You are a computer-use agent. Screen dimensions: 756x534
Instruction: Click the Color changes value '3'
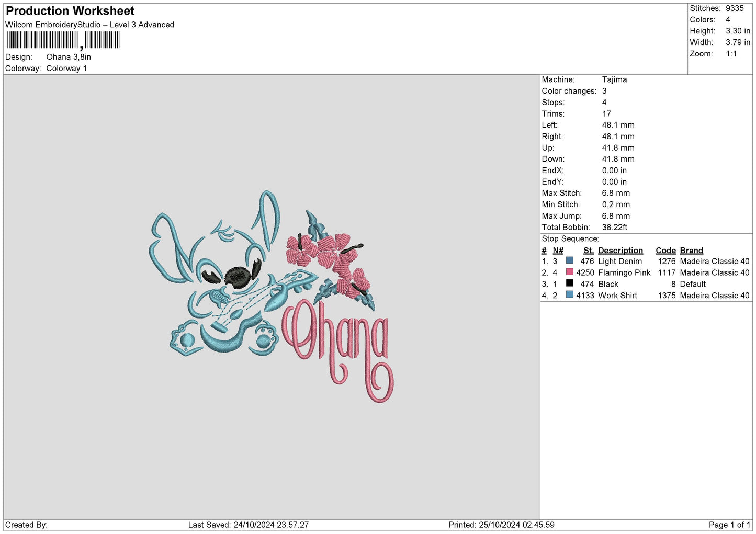[x=604, y=91]
